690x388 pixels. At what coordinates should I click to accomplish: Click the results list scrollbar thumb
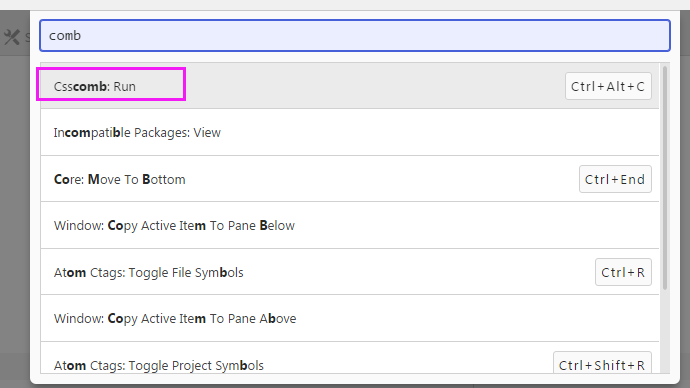point(665,178)
